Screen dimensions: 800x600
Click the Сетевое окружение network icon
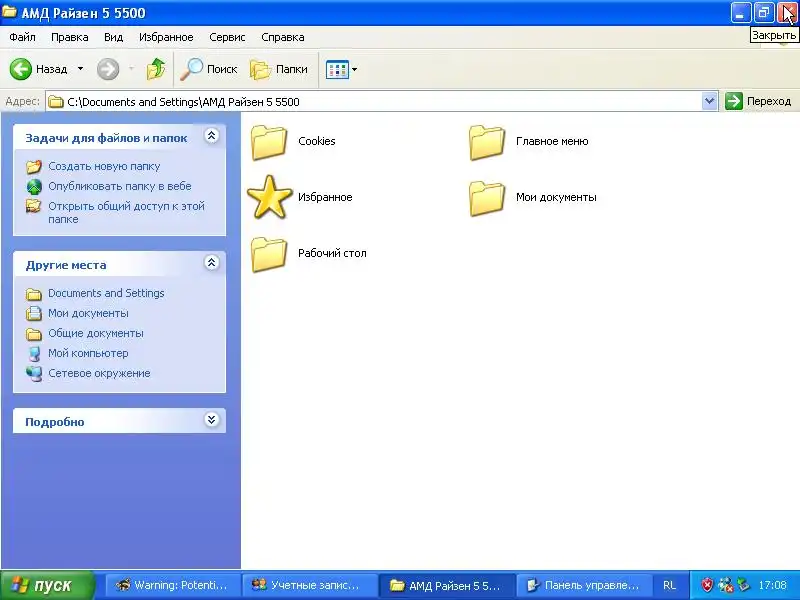pyautogui.click(x=34, y=373)
